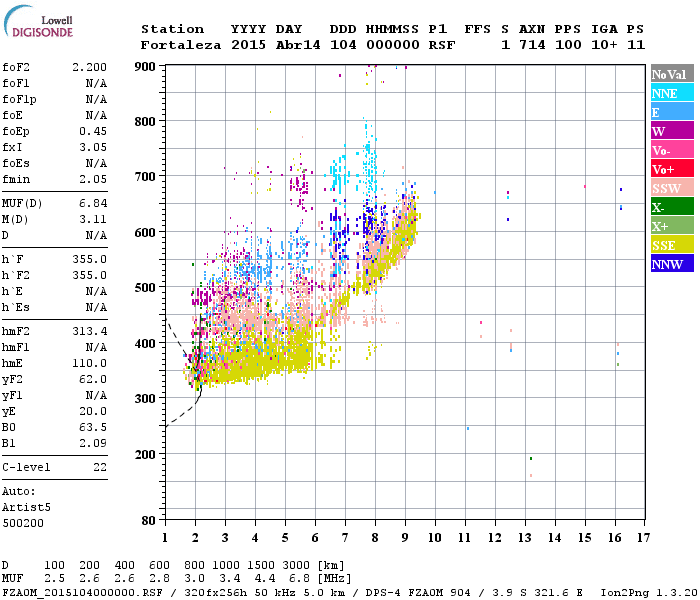This screenshot has width=700, height=600.
Task: Click the date value Abr14
Action: click(298, 45)
